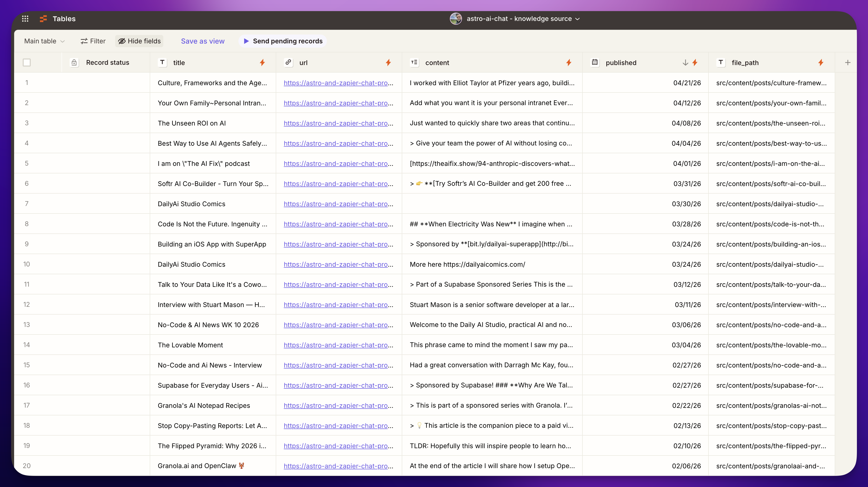Add a new field with plus icon
This screenshot has width=868, height=487.
[x=848, y=63]
